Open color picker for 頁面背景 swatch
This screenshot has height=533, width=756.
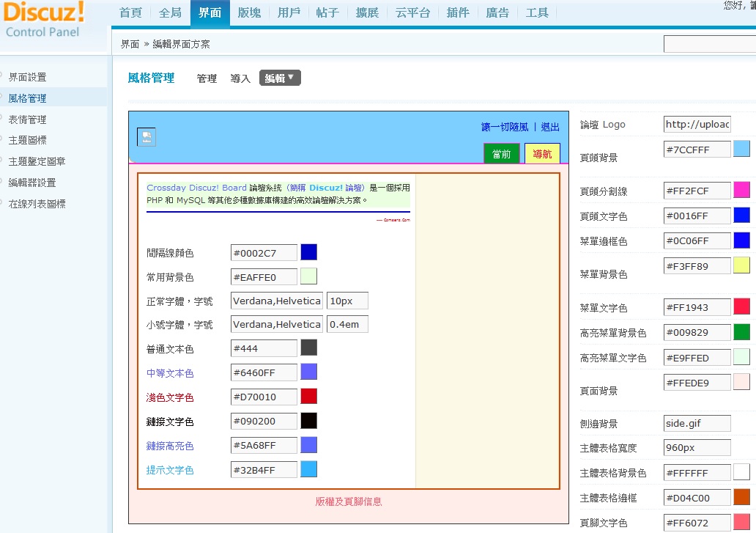point(741,382)
